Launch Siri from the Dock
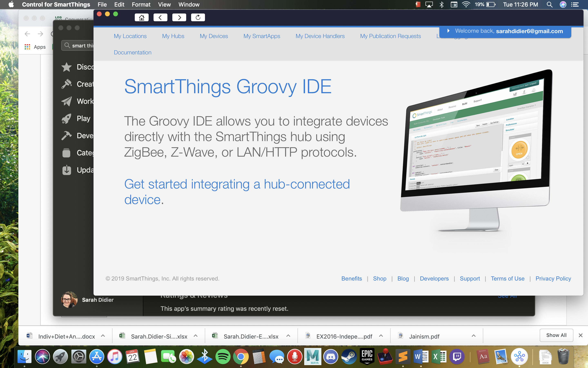 tap(42, 357)
